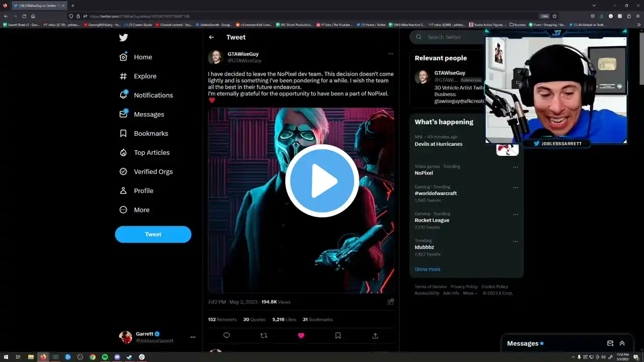Open the Windows Start menu
644x362 pixels.
pos(6,357)
